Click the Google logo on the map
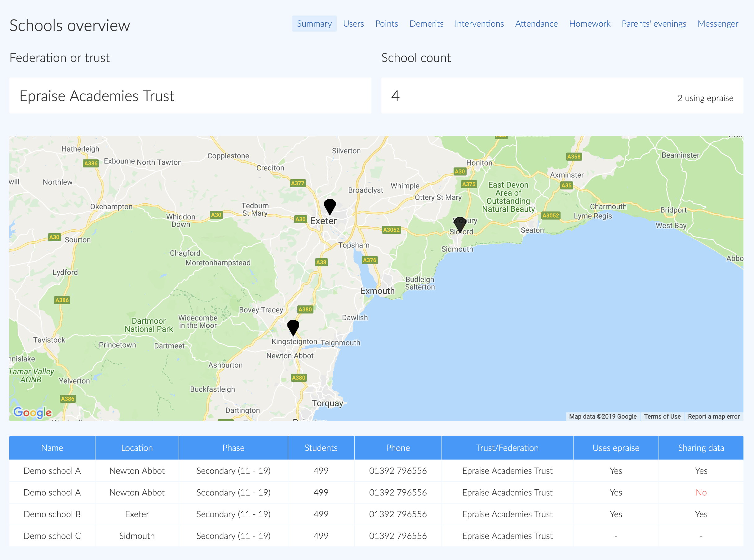Viewport: 754px width, 560px height. [33, 412]
